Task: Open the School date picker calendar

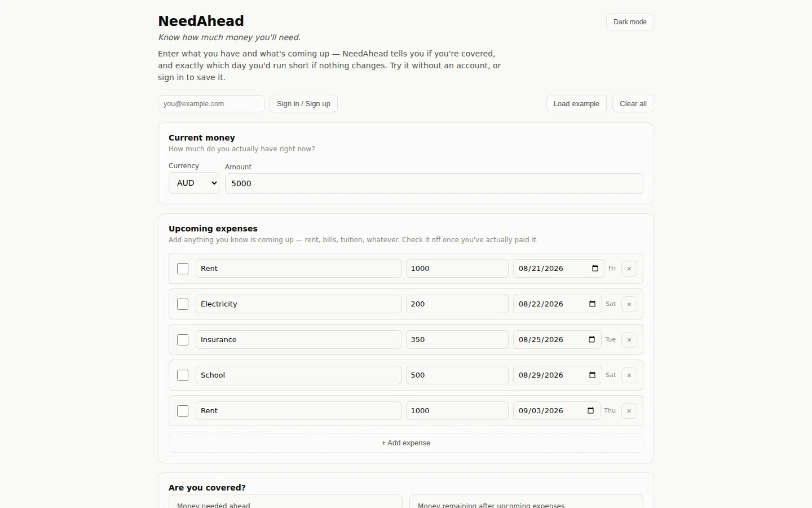Action: coord(592,375)
